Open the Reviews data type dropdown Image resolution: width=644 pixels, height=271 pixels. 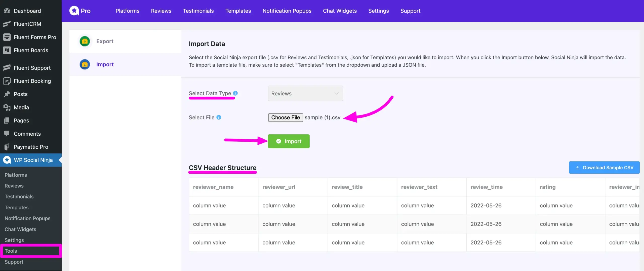(x=305, y=93)
